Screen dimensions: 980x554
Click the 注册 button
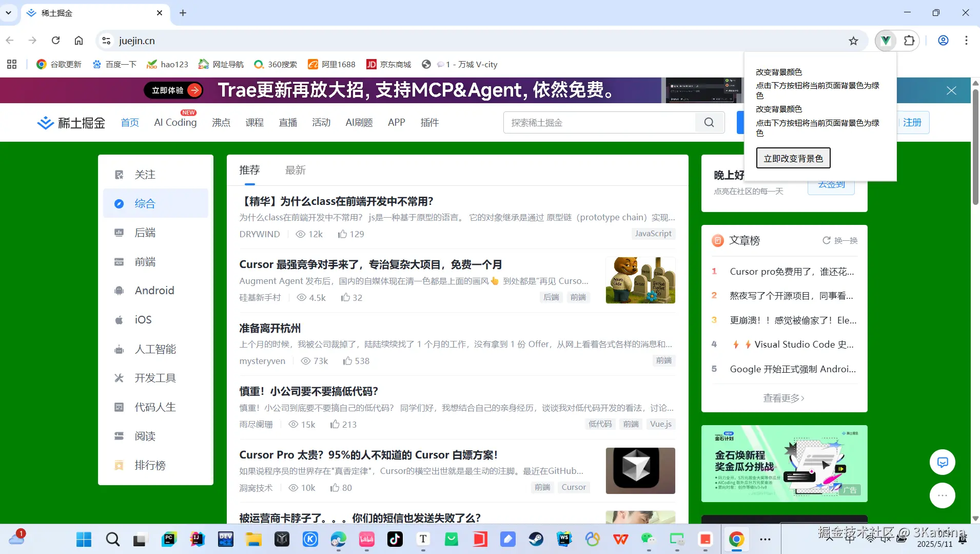tap(913, 123)
